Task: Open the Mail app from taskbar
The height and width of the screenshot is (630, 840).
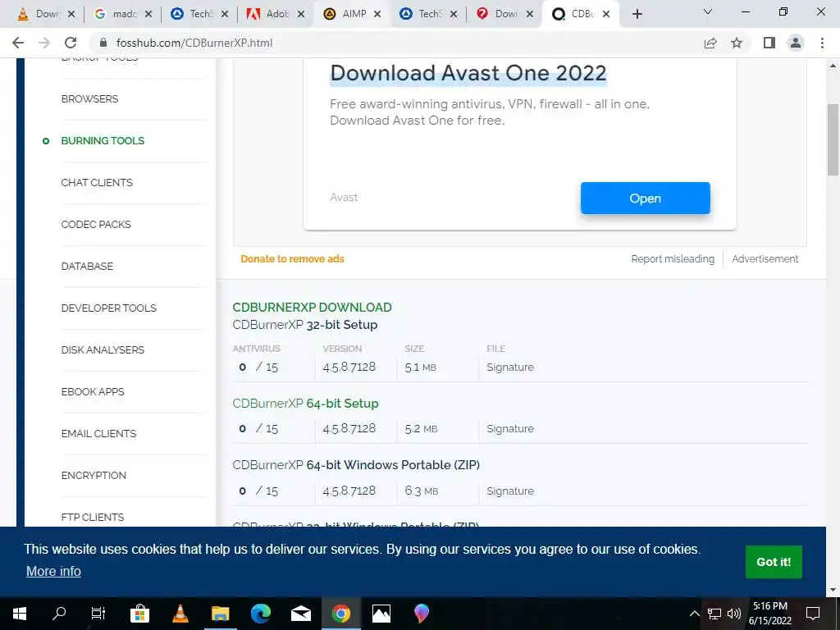Action: 300,614
